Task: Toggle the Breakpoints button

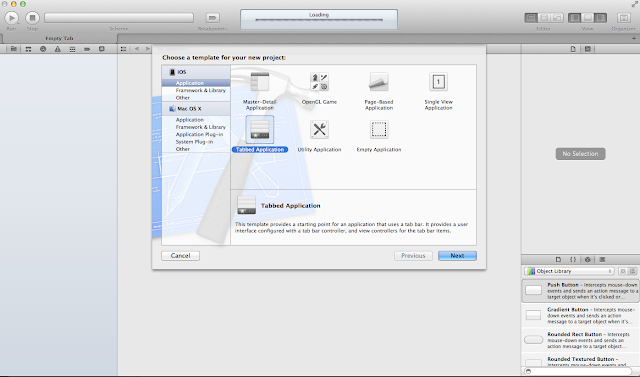Action: coord(212,18)
